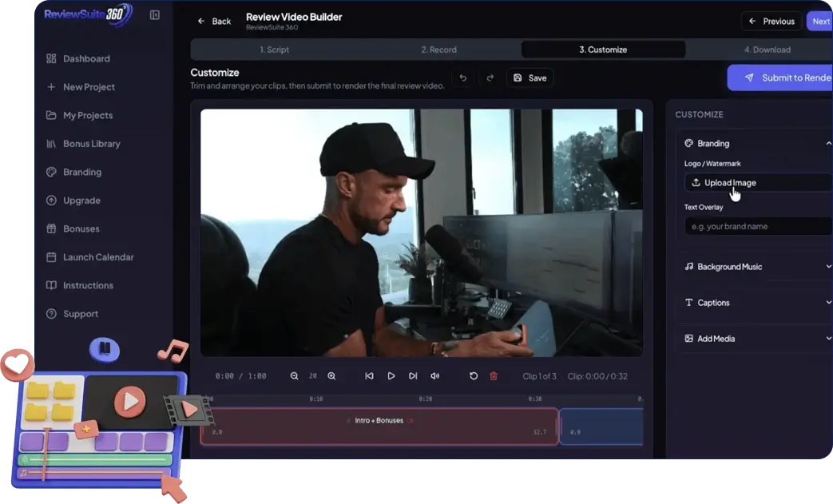This screenshot has height=504, width=833.
Task: Open the Support help icon
Action: point(51,314)
